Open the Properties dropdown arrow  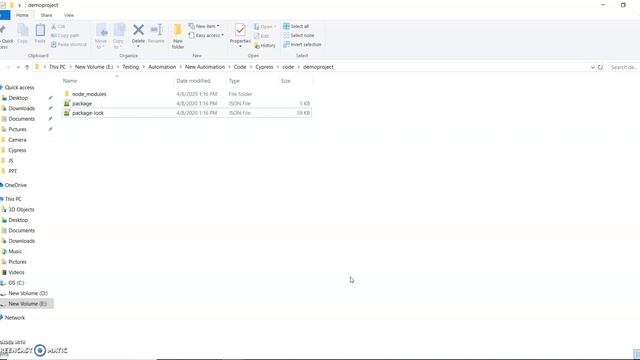[240, 47]
